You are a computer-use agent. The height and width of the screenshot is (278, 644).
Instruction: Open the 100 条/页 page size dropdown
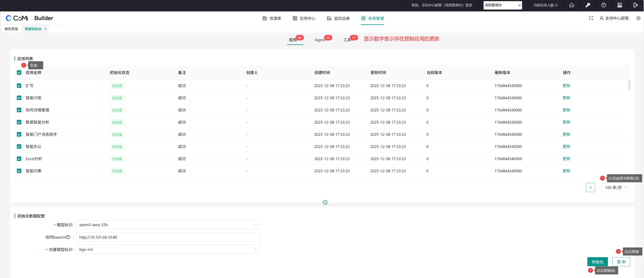click(616, 188)
